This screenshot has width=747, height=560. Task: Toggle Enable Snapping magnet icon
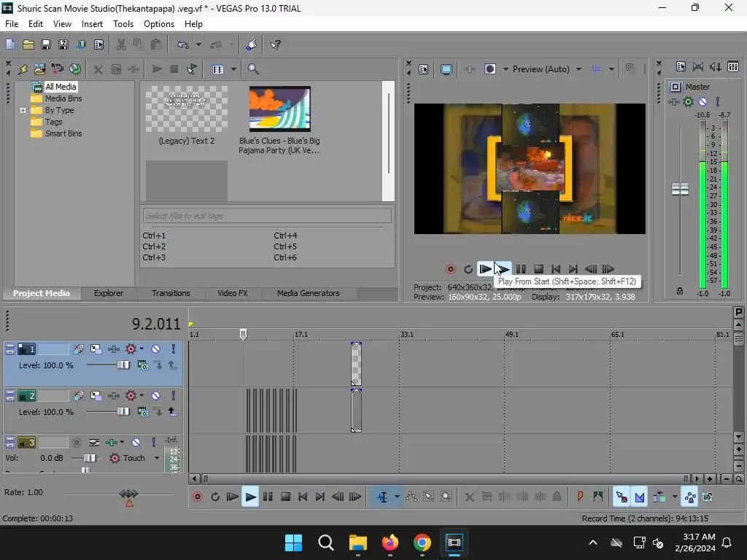coord(622,497)
